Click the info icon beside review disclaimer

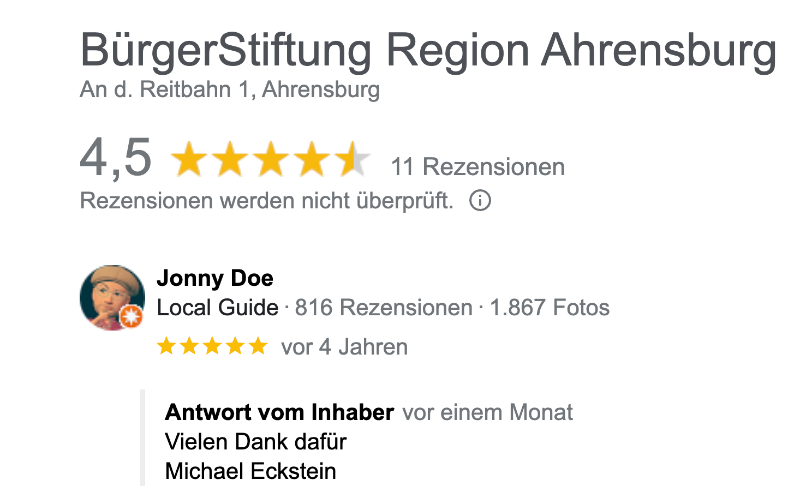(480, 201)
